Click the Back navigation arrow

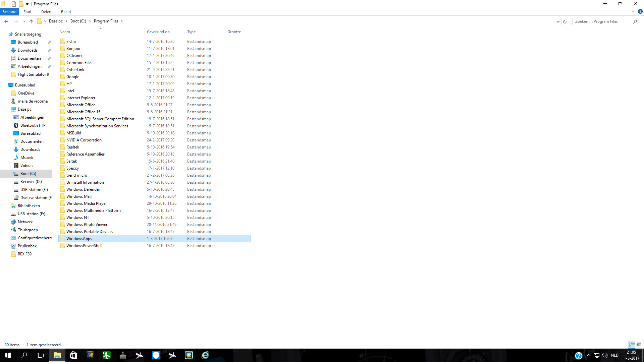pos(6,21)
